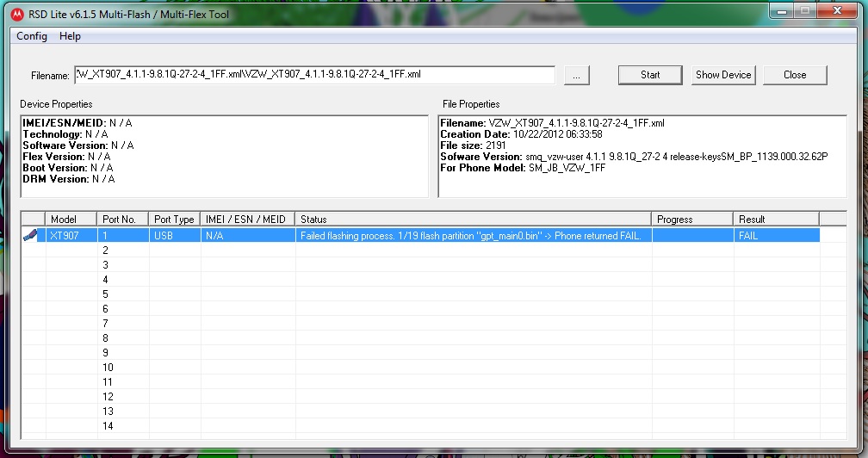Click the Result column header
868x458 pixels.
click(776, 219)
